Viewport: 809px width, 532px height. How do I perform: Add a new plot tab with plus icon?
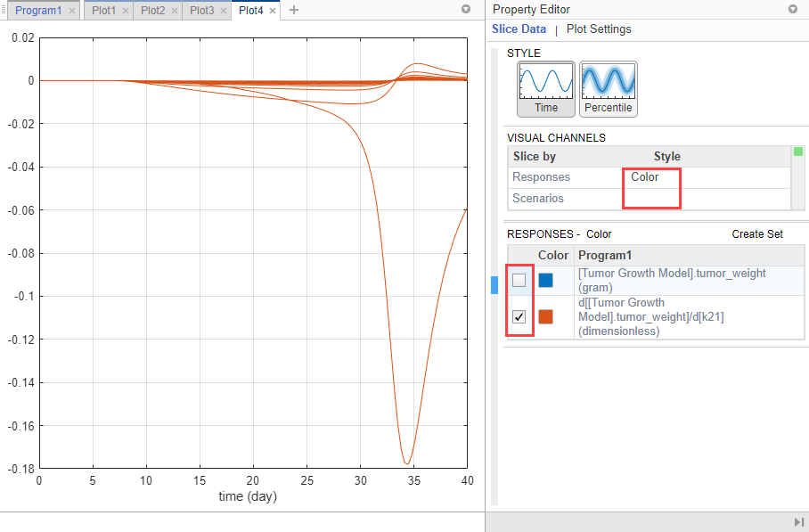tap(293, 10)
